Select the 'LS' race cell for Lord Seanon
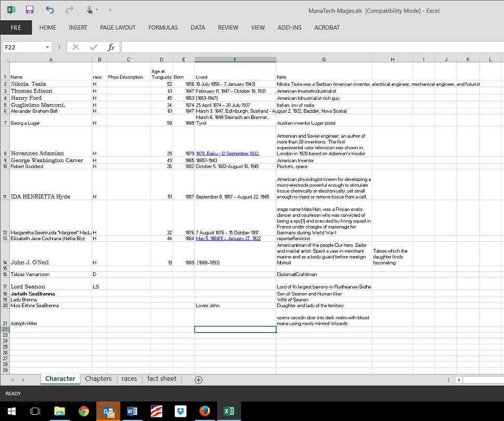 pyautogui.click(x=99, y=284)
